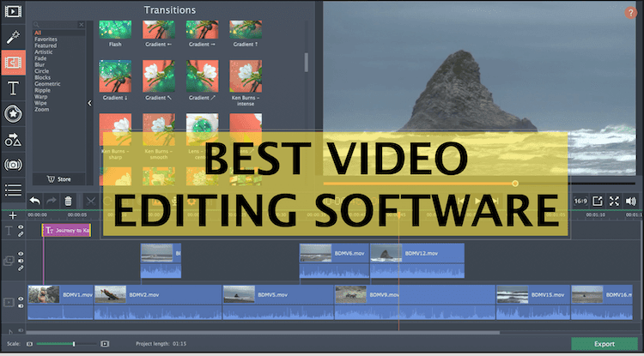Mute the overlay track audio
Image resolution: width=644 pixels, height=356 pixels.
point(21,261)
